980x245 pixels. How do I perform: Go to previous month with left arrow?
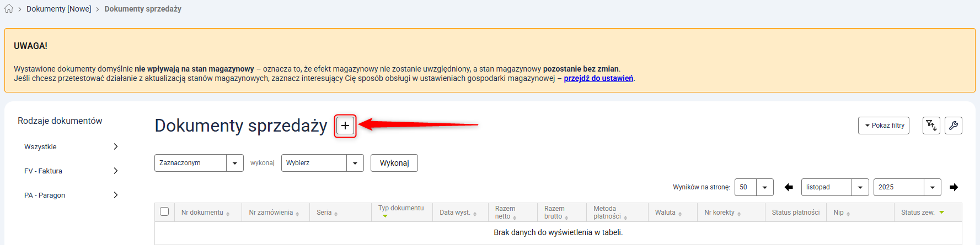pyautogui.click(x=789, y=187)
